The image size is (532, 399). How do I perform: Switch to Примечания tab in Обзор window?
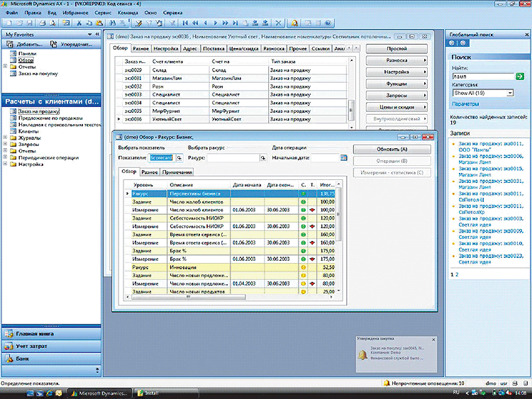[x=177, y=172]
